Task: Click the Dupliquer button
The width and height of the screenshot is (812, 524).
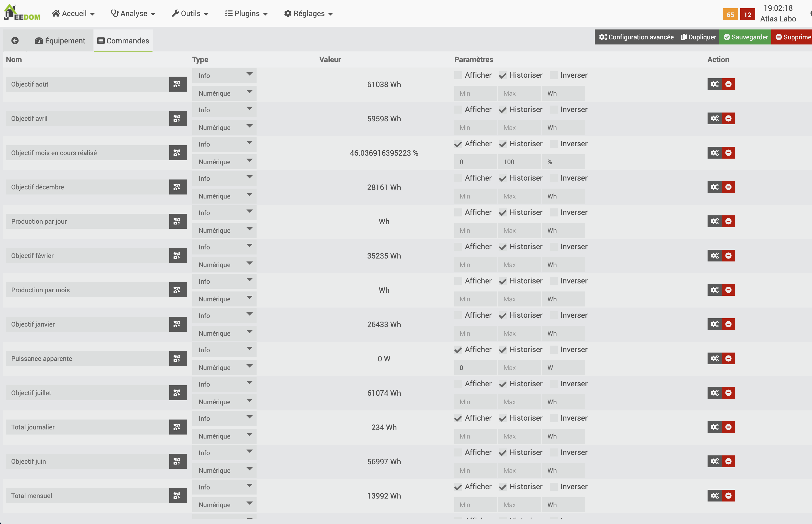Action: [698, 37]
